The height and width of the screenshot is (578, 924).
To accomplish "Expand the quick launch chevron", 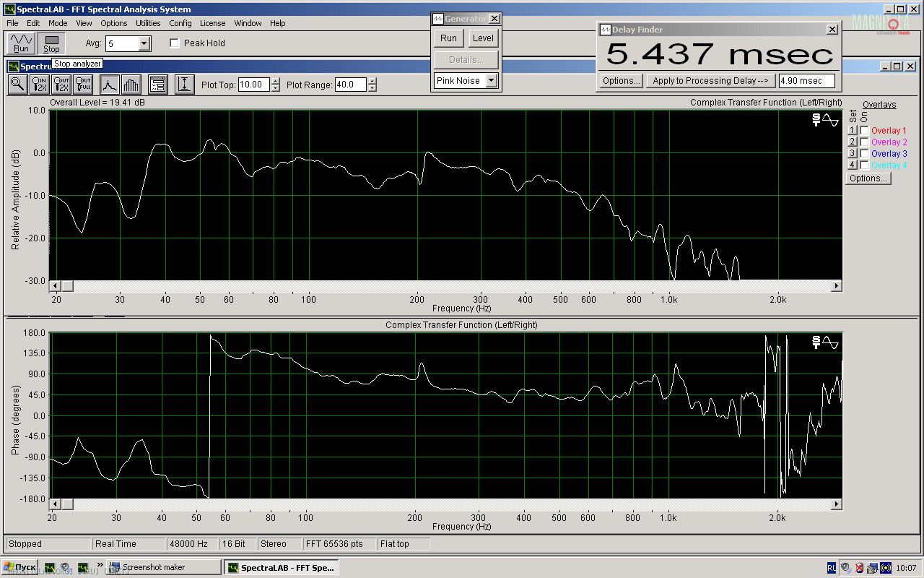I will [x=100, y=564].
